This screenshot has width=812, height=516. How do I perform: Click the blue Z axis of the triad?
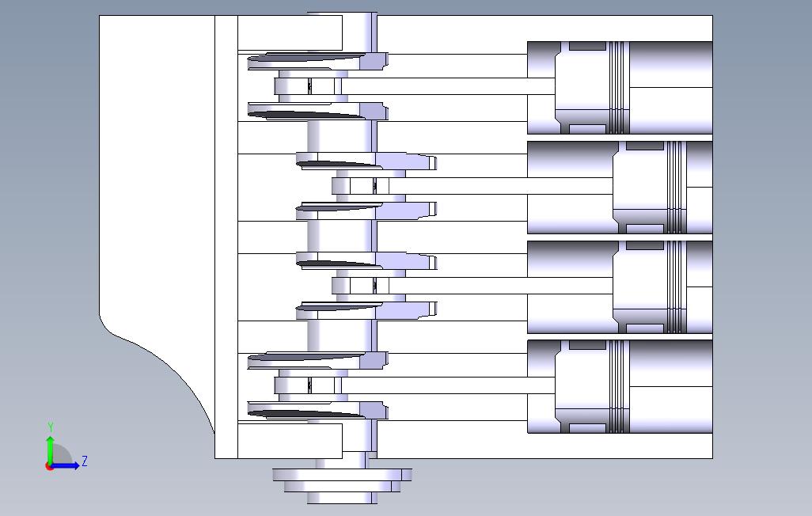(66, 465)
